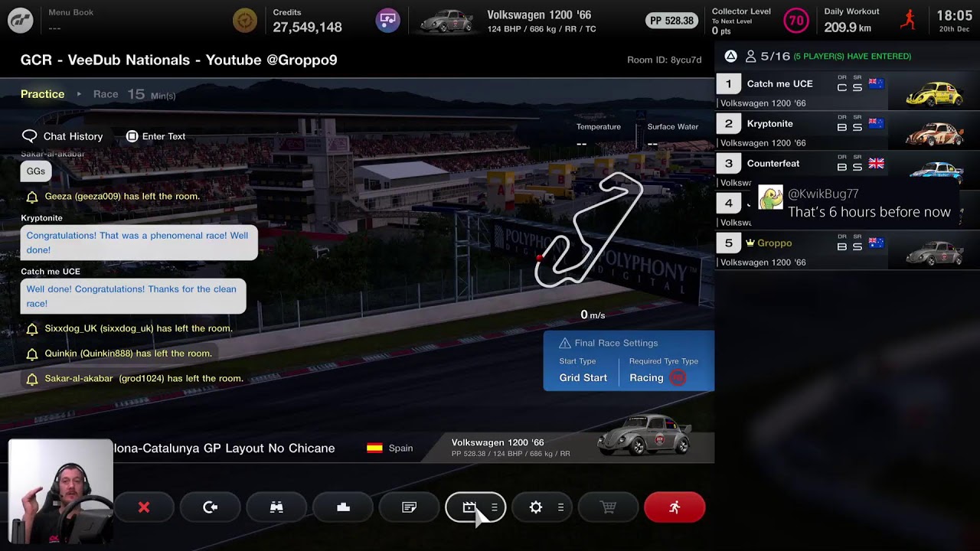Click the red running figure enter button
Image resolution: width=980 pixels, height=551 pixels.
(x=675, y=507)
